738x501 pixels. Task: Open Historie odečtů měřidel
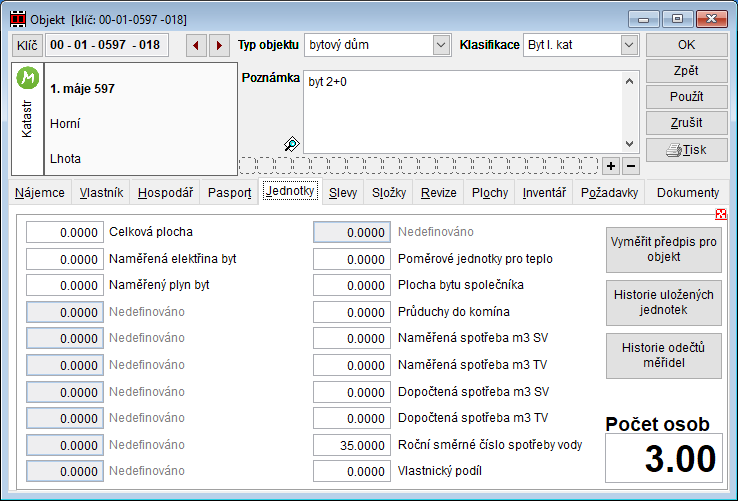click(x=664, y=354)
